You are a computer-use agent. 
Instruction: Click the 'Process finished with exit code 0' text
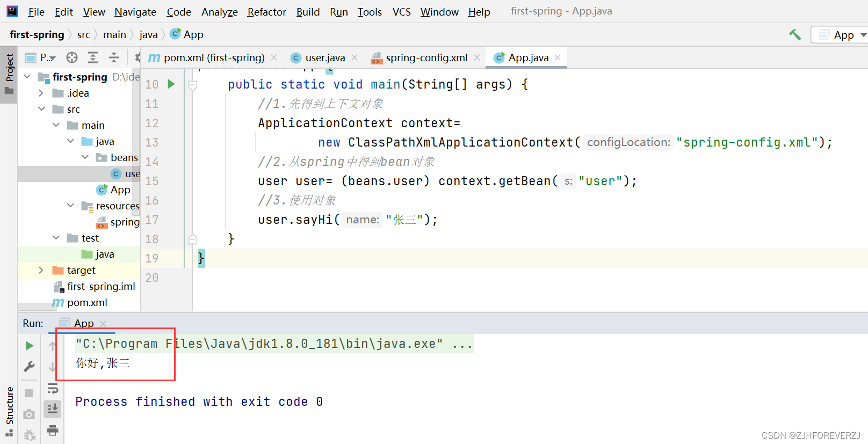199,402
